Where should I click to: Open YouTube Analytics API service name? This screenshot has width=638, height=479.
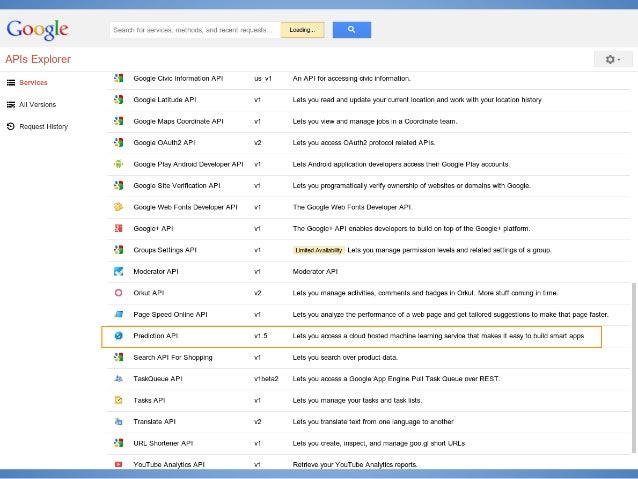pyautogui.click(x=169, y=464)
